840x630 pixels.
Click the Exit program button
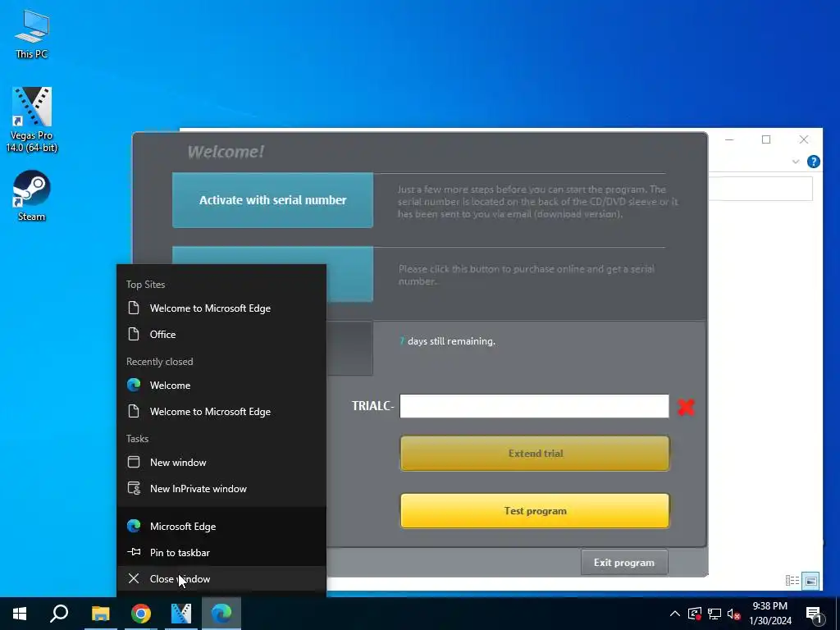(624, 563)
